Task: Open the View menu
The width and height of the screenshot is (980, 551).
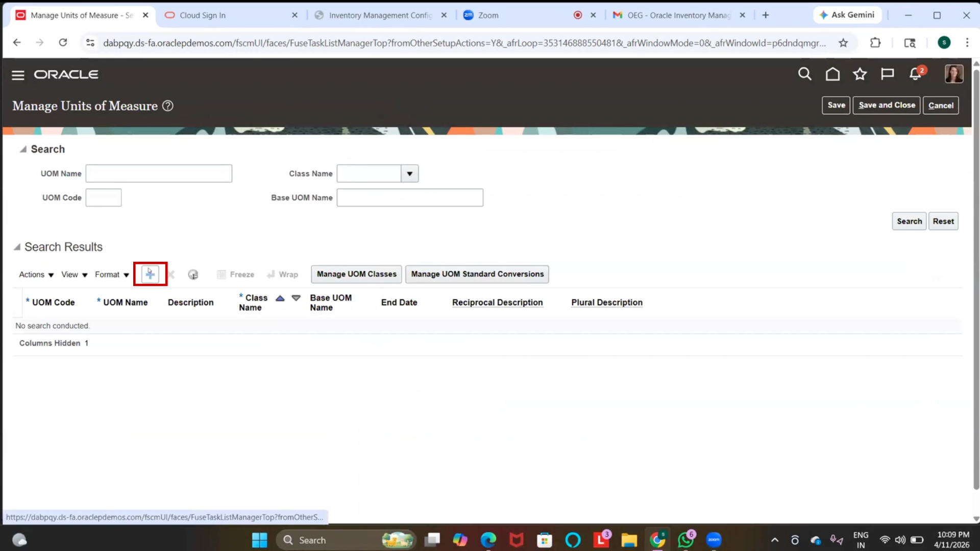Action: coord(75,274)
